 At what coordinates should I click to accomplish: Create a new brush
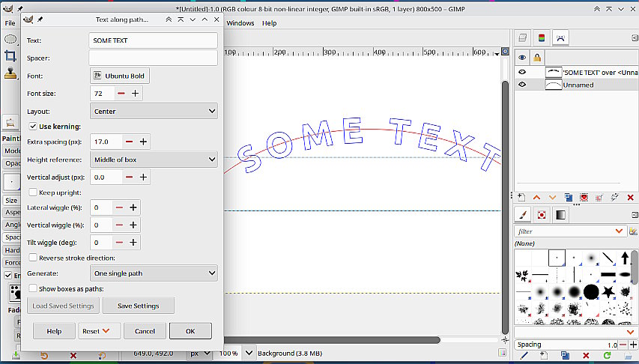(544, 356)
